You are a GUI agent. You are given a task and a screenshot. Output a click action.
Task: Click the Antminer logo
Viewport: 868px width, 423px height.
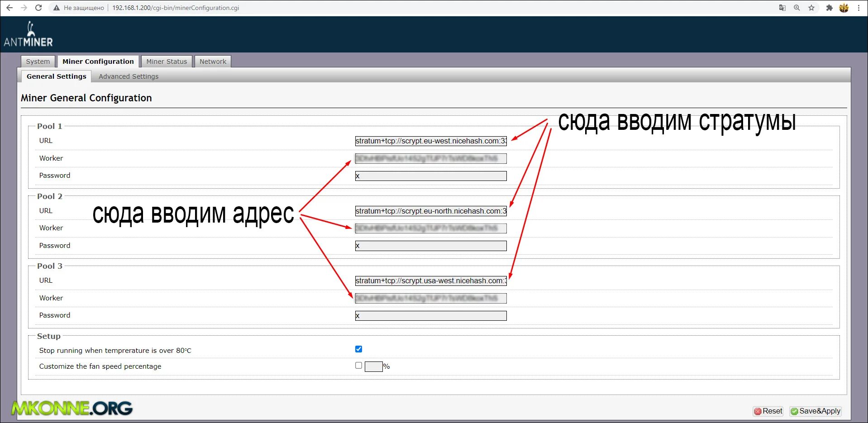[29, 34]
